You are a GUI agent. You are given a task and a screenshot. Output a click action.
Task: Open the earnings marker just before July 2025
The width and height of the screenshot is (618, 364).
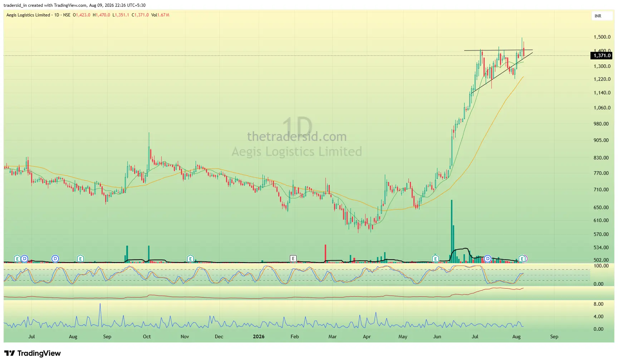[17, 259]
